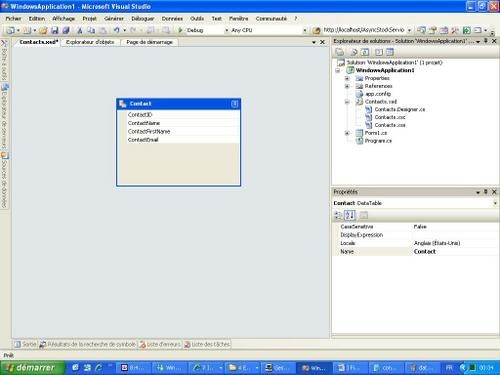The height and width of the screenshot is (375, 500).
Task: Open the Sources de données side panel
Action: [4, 180]
